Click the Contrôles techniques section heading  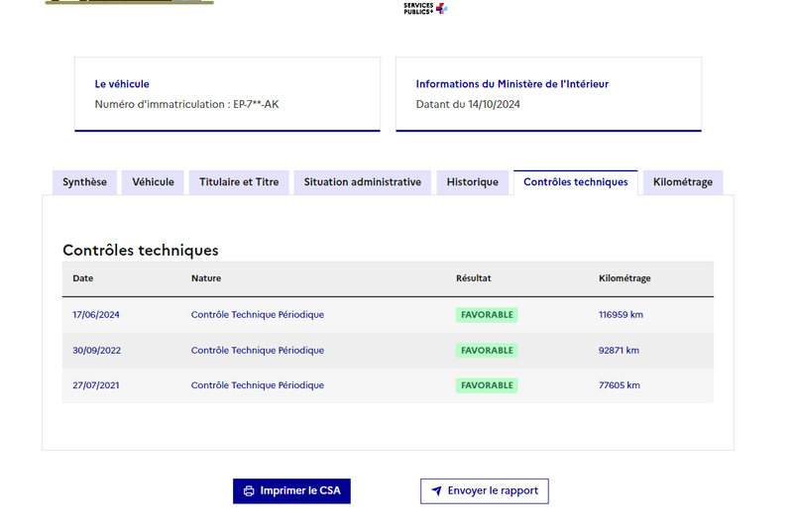141,250
